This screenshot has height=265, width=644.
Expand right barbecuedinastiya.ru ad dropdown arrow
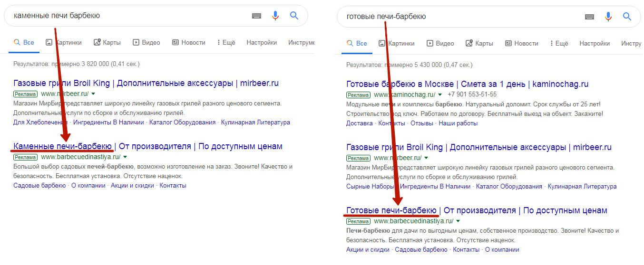(x=459, y=221)
